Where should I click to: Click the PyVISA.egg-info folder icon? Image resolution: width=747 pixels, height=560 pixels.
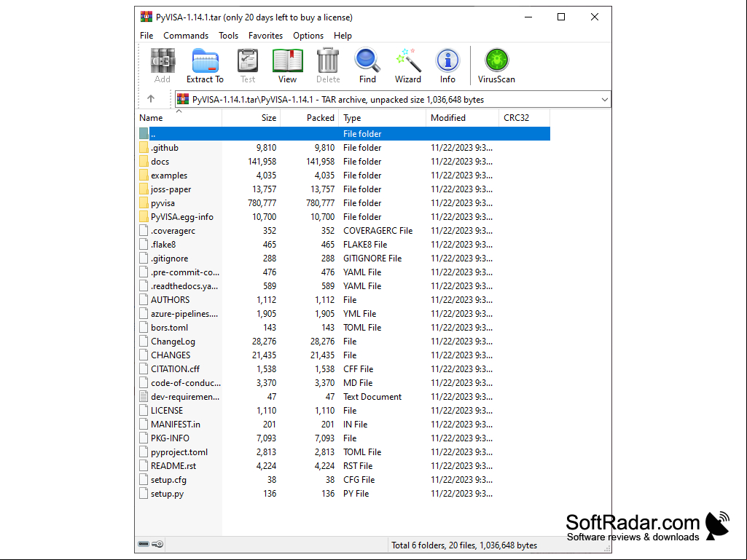click(x=144, y=217)
